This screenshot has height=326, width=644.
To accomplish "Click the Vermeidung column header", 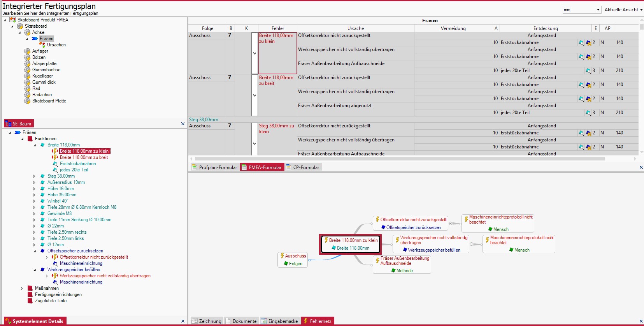I will (453, 28).
